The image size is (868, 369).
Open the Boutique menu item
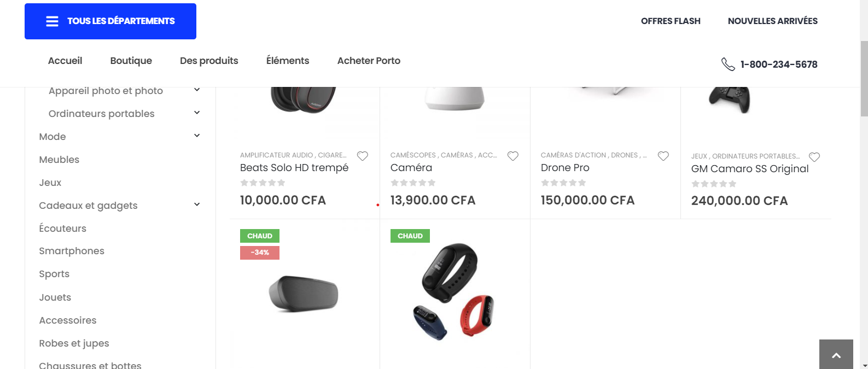(x=131, y=61)
